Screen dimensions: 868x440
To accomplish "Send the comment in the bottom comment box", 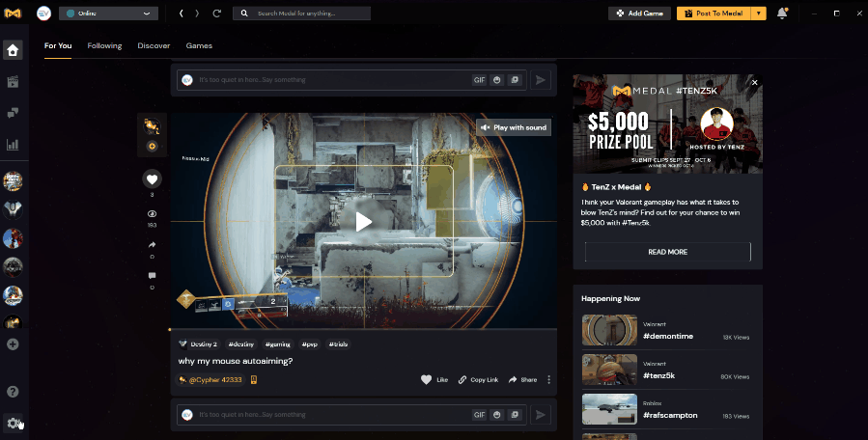I will (541, 415).
